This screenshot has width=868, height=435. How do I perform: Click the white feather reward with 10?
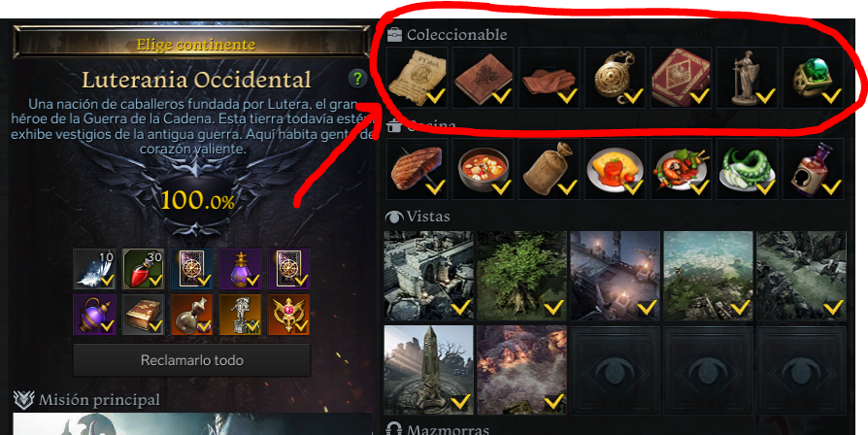click(94, 269)
